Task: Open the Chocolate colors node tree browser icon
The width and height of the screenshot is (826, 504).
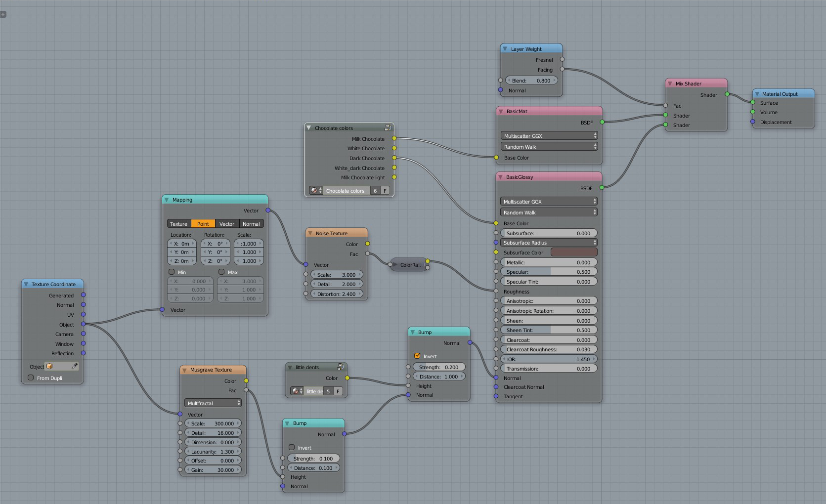Action: click(x=316, y=191)
